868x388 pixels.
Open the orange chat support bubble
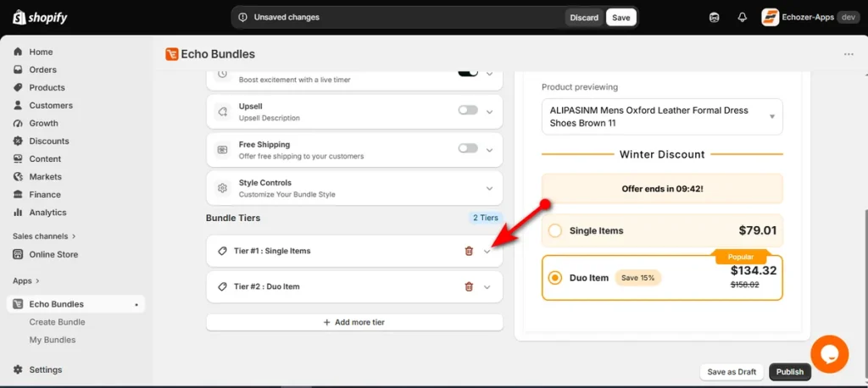click(829, 353)
